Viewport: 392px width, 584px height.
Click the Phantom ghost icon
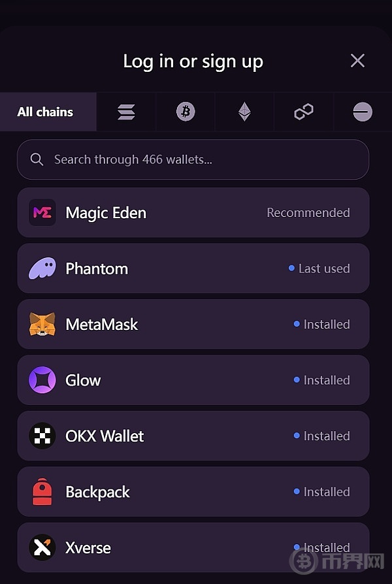(x=42, y=268)
